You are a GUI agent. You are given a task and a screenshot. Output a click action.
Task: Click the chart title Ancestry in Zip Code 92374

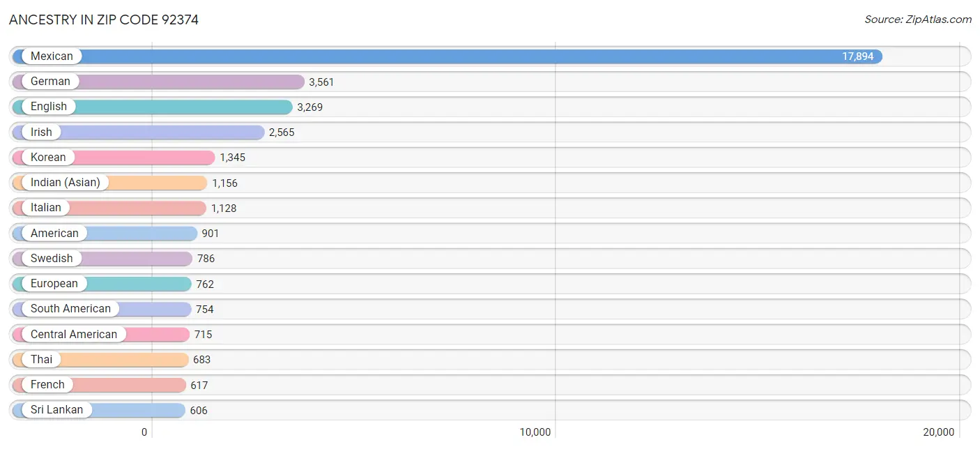[x=104, y=20]
